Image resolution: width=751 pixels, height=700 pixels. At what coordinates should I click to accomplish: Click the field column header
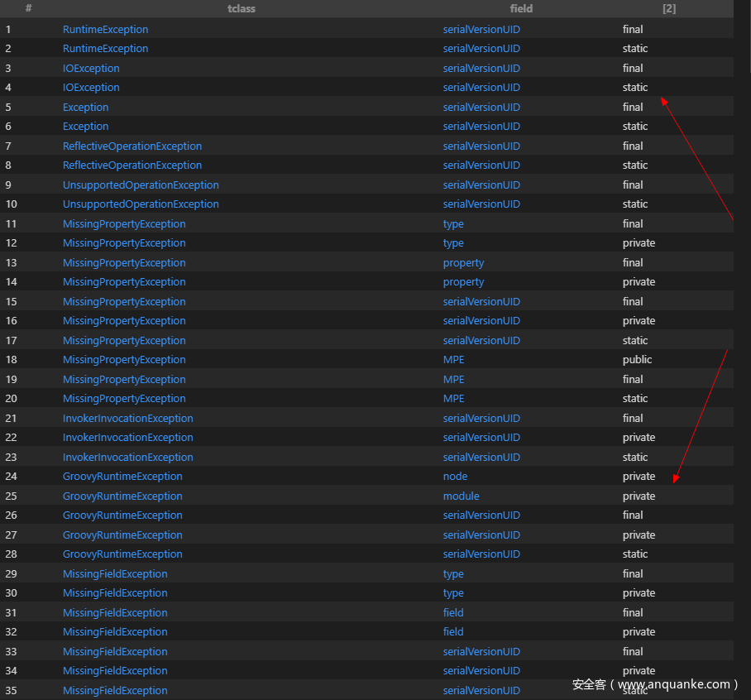pyautogui.click(x=521, y=8)
